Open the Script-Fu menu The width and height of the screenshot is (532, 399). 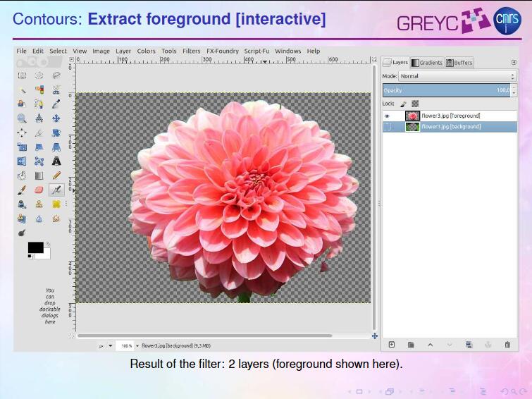click(256, 51)
